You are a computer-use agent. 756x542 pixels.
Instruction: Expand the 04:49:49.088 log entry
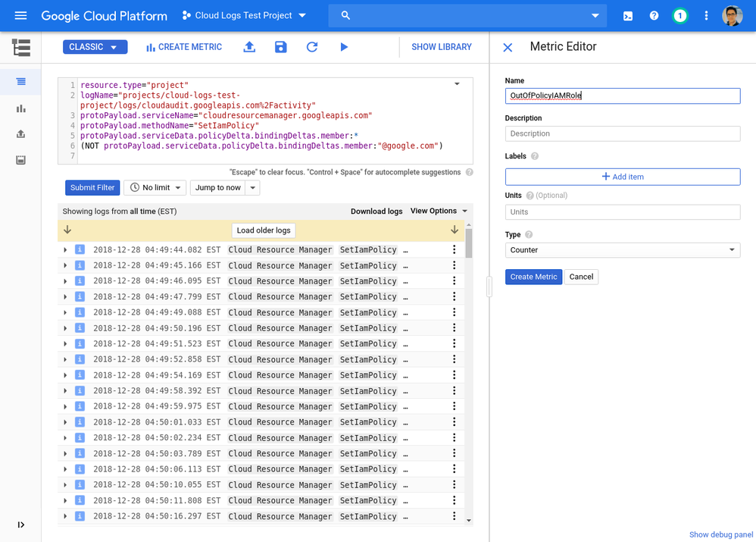coord(65,312)
